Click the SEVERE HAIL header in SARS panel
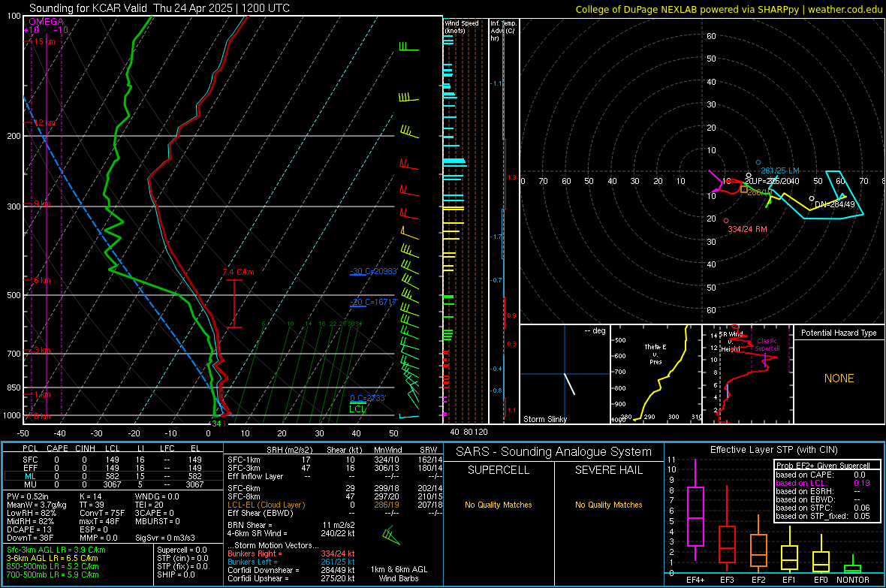 tap(608, 470)
